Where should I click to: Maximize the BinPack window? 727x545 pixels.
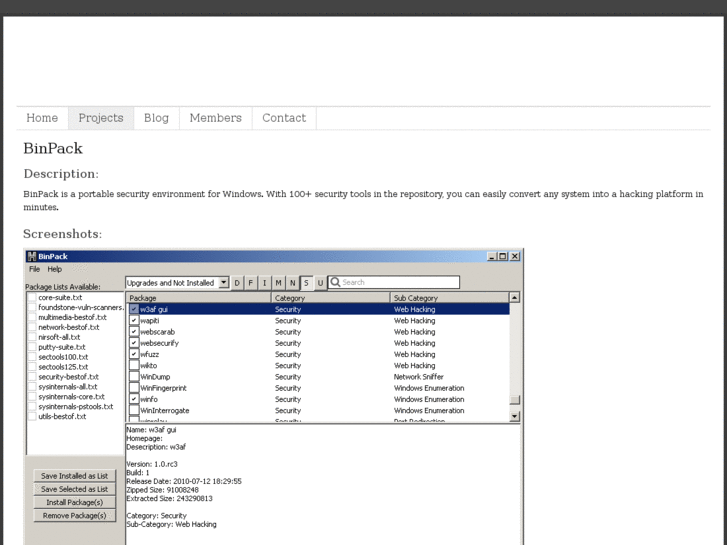tap(503, 256)
